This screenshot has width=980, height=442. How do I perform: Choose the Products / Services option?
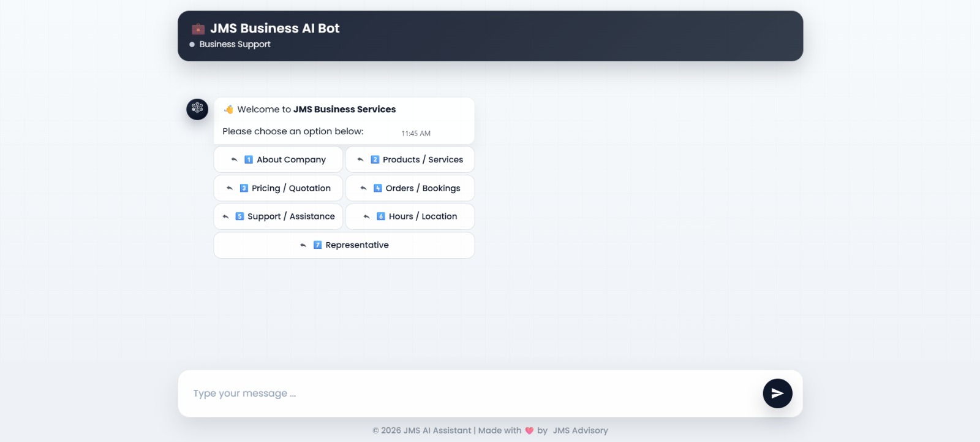(x=410, y=159)
